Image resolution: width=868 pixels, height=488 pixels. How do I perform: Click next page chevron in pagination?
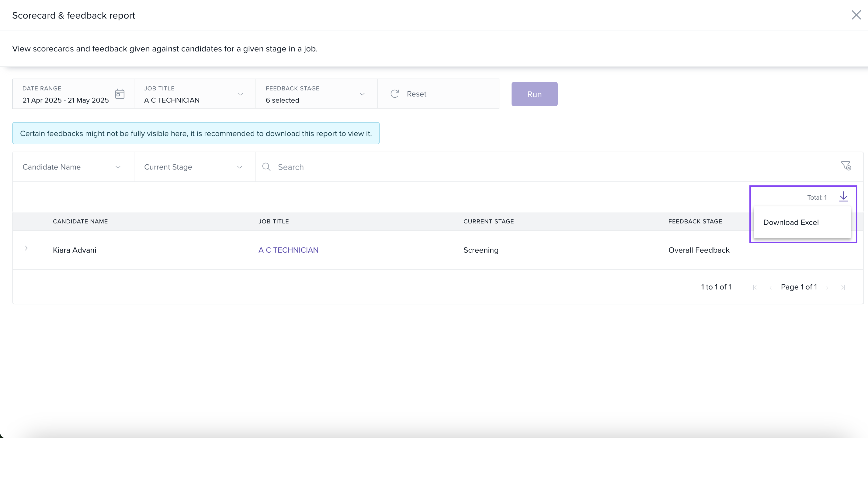827,287
